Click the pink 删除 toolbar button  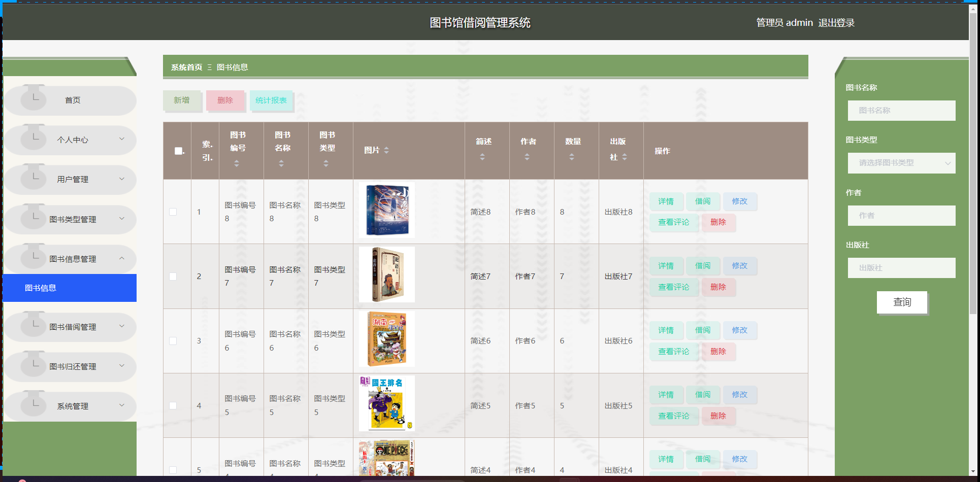[225, 100]
